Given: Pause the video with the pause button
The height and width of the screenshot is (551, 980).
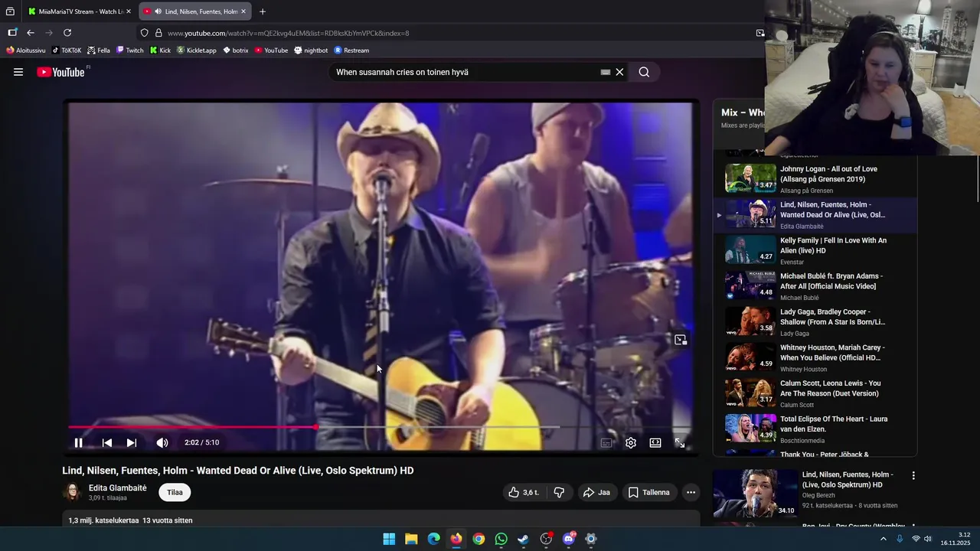Looking at the screenshot, I should tap(78, 442).
